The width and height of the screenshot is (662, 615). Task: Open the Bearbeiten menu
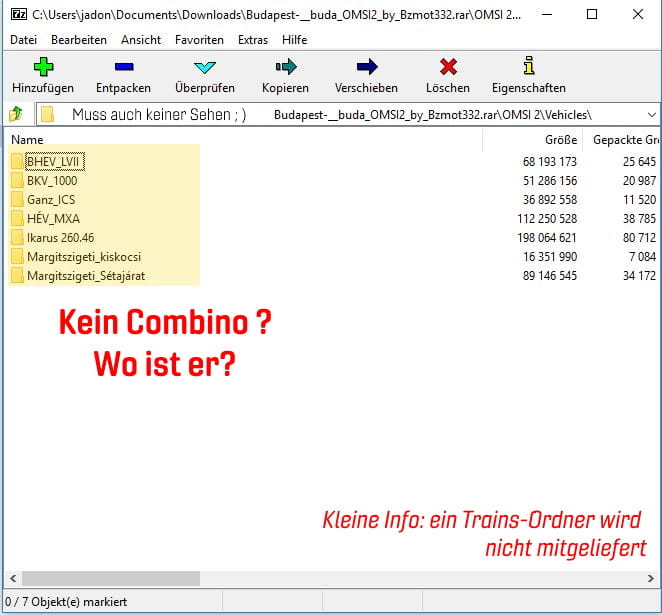79,39
